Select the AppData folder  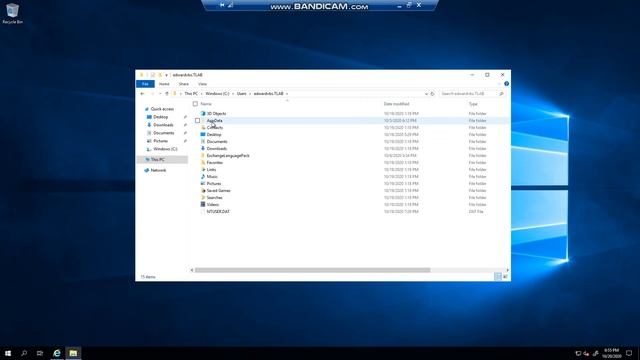(x=215, y=121)
